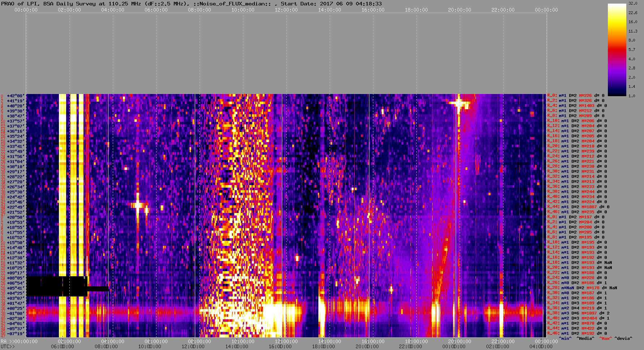Click the 4.0 color scale label
The image size is (644, 350).
point(631,59)
